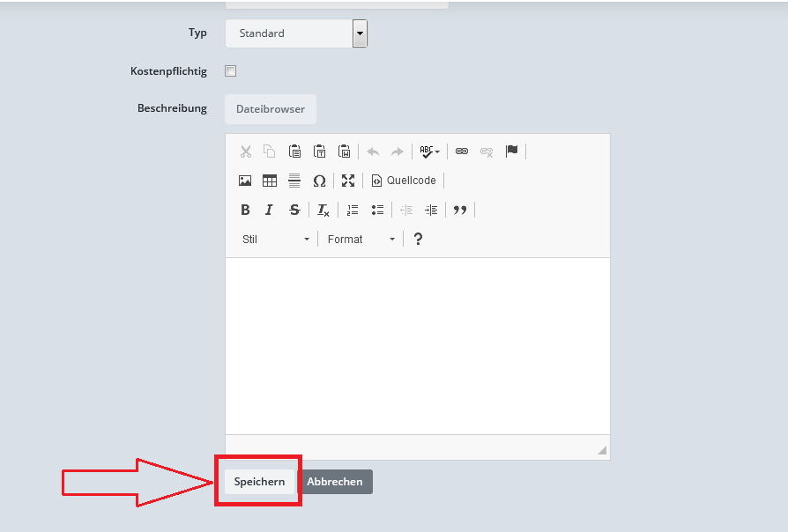The height and width of the screenshot is (532, 788).
Task: Open the Typ Standard dropdown
Action: pyautogui.click(x=296, y=33)
